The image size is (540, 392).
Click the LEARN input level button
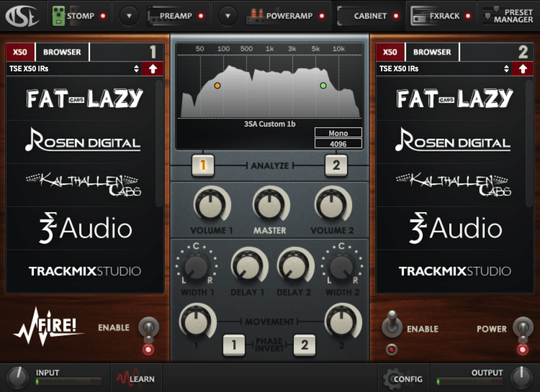pyautogui.click(x=135, y=378)
